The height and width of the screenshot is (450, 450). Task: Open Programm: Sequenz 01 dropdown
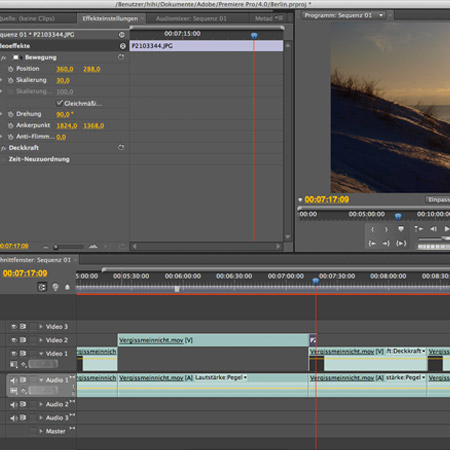point(381,15)
